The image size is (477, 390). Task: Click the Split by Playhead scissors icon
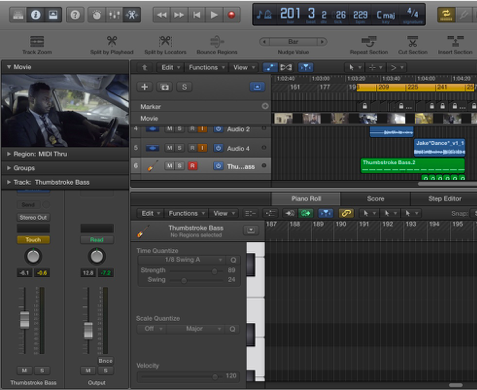point(112,41)
